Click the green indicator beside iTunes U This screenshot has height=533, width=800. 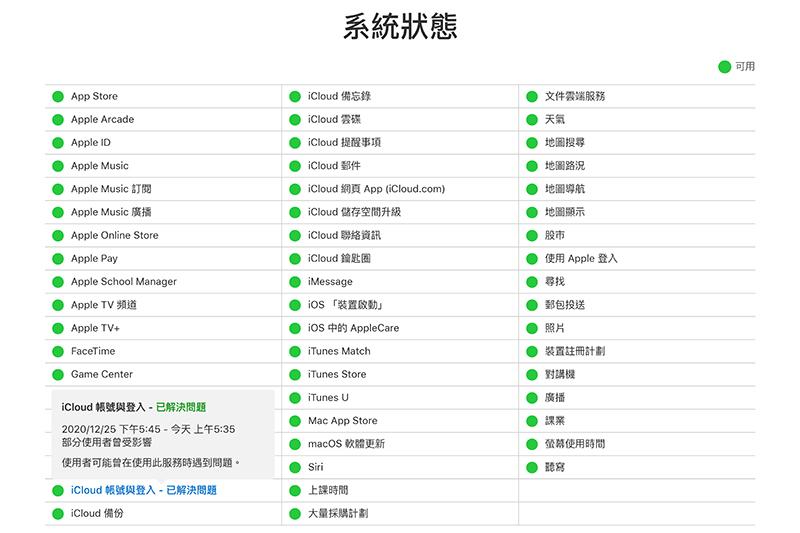click(295, 398)
